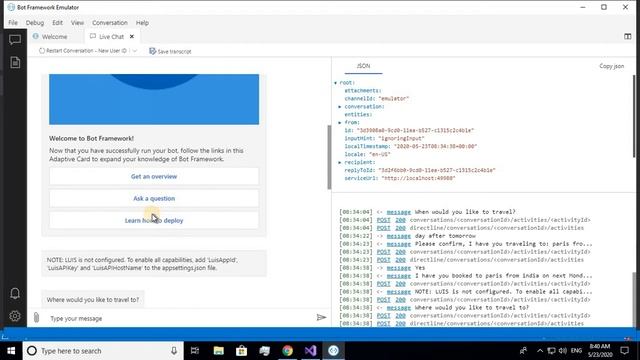The image size is (640, 360).
Task: Select the JSON inspector tab
Action: [x=363, y=66]
